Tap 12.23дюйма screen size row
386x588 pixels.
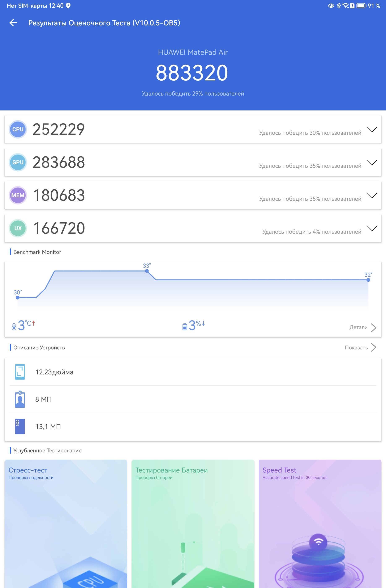193,372
